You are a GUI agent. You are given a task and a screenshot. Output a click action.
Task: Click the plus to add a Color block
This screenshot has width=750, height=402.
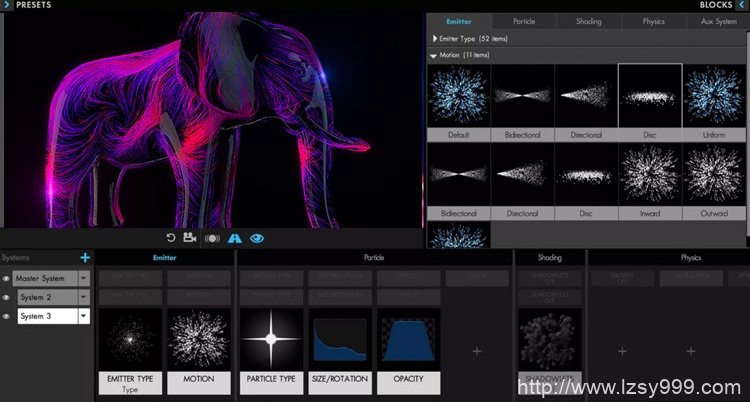(477, 351)
